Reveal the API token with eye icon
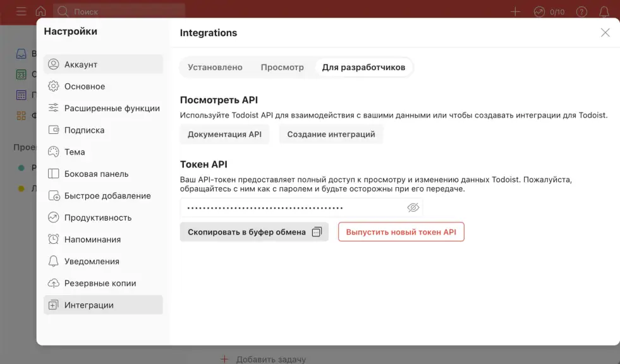The width and height of the screenshot is (620, 364). tap(413, 207)
